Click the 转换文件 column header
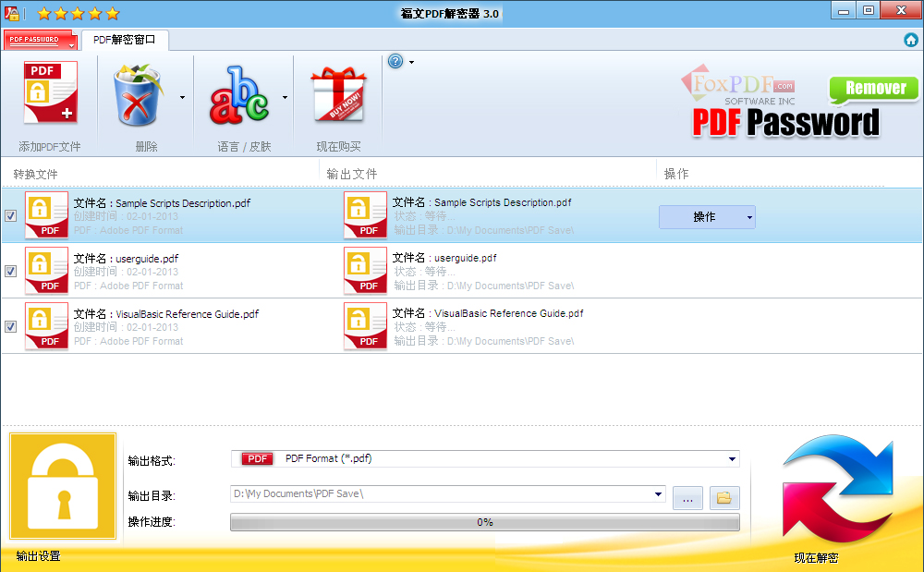 [x=35, y=174]
